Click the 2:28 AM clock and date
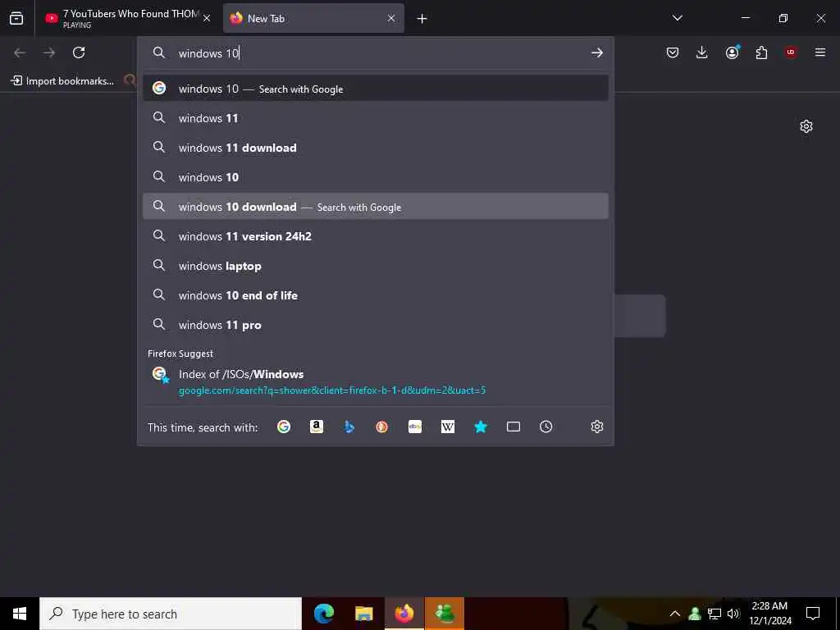Screen dimensions: 840x630 769,614
